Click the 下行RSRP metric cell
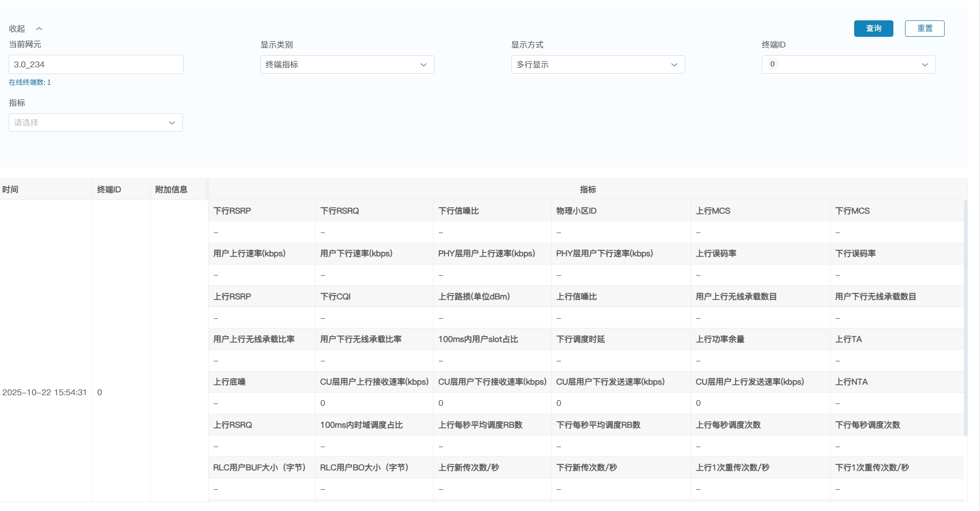Image resolution: width=980 pixels, height=511 pixels. 232,211
